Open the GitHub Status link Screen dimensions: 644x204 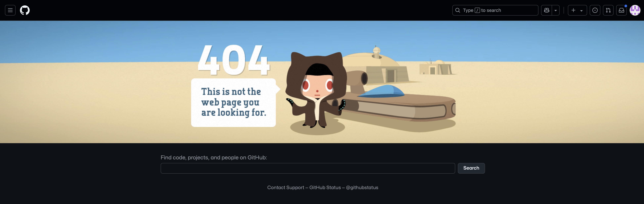click(325, 187)
